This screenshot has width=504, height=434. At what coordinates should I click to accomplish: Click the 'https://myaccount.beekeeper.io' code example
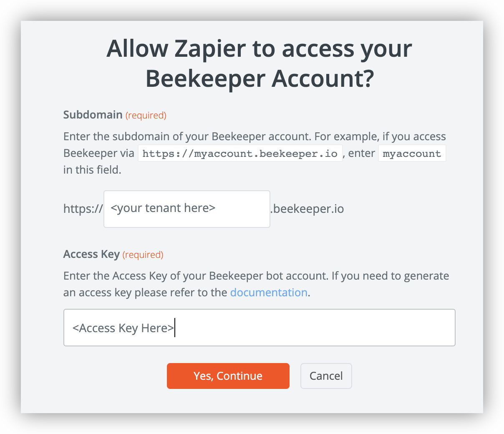pyautogui.click(x=240, y=154)
